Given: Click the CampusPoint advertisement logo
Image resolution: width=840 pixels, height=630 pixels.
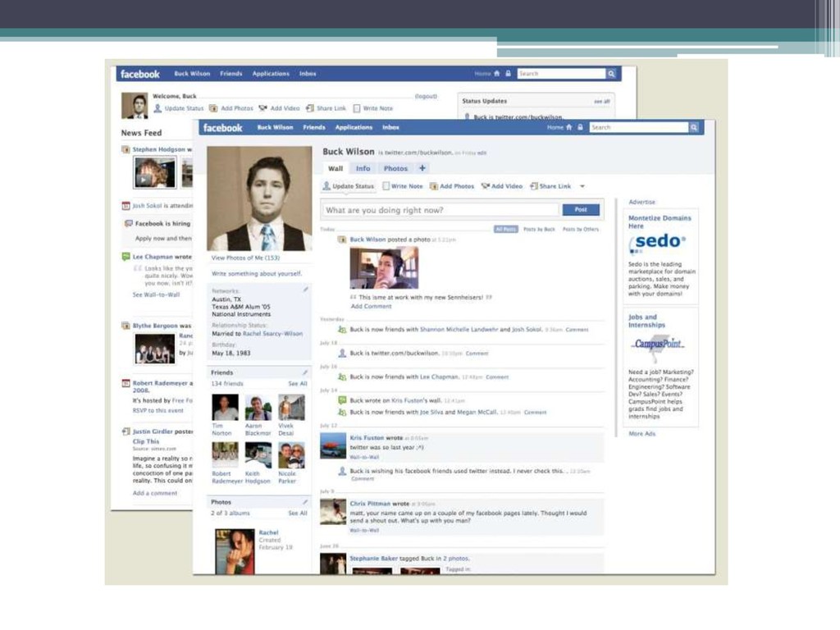Looking at the screenshot, I should coord(658,345).
